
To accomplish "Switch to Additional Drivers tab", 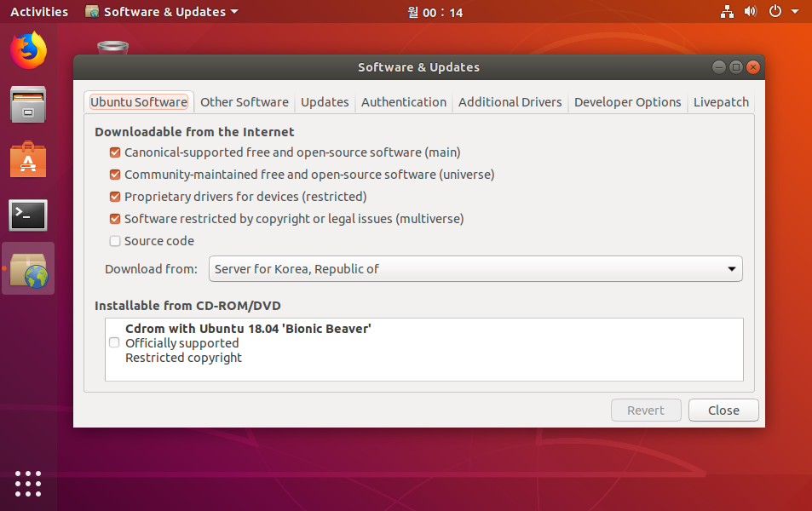I will click(x=510, y=102).
